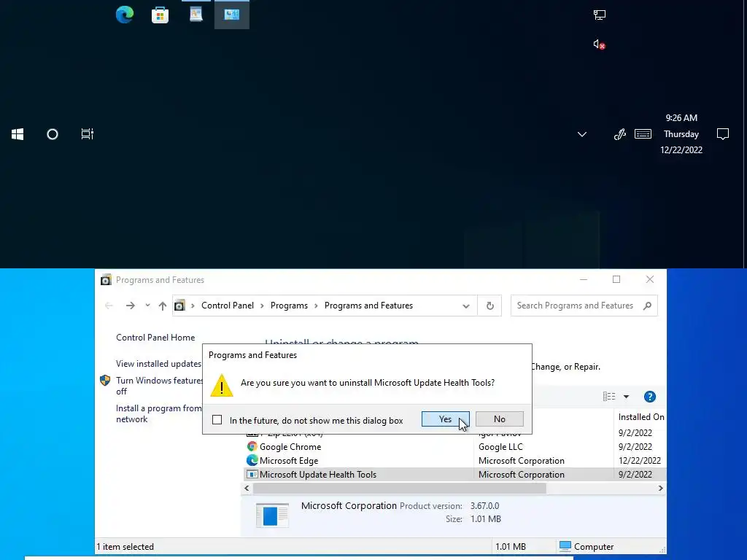Click the Microsoft Update Health Tools icon

tap(252, 474)
